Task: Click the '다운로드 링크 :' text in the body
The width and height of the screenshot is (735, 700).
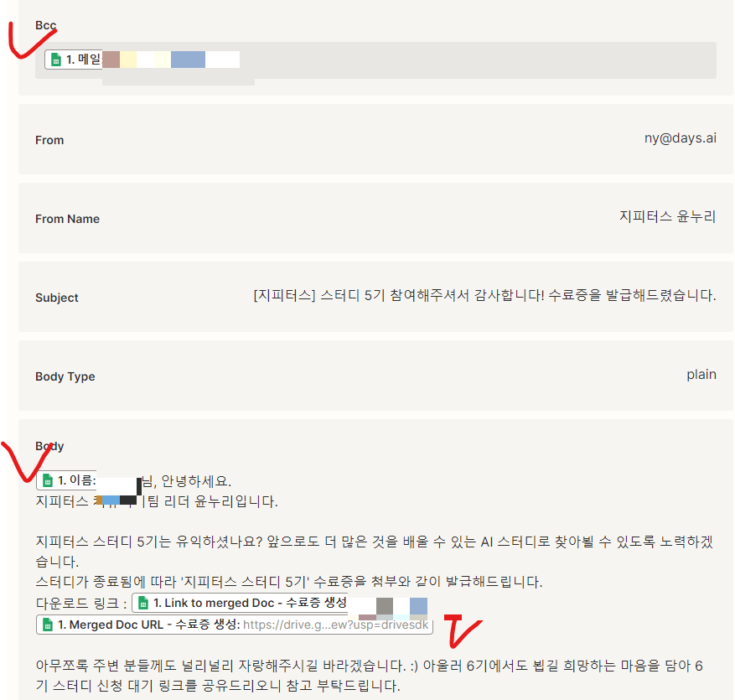Action: pyautogui.click(x=81, y=604)
